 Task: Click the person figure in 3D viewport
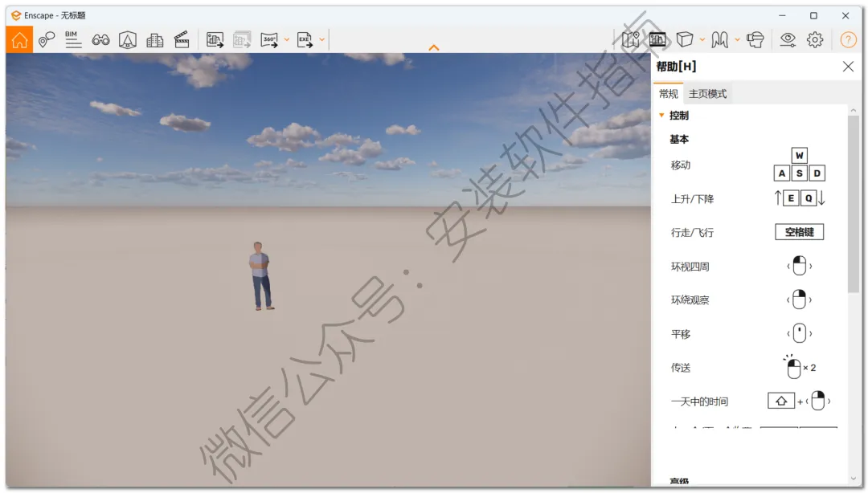coord(260,275)
